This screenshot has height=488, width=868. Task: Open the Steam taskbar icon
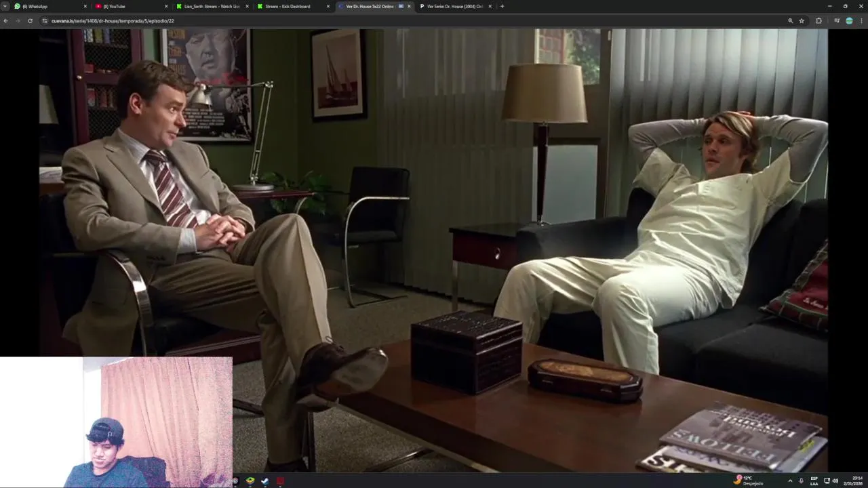(x=265, y=481)
